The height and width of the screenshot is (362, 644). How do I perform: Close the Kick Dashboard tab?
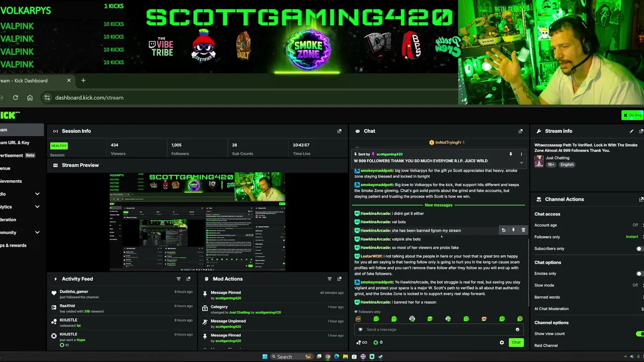click(x=69, y=80)
